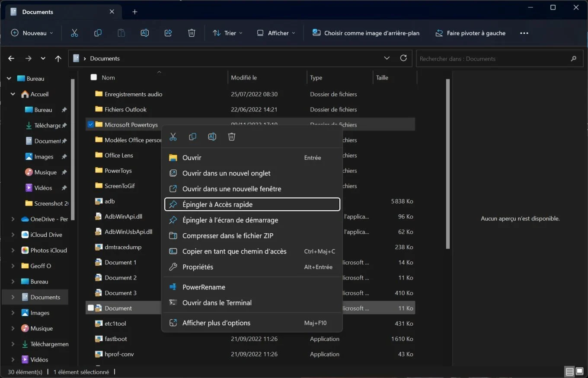
Task: Open the Afficher view dropdown
Action: tap(276, 33)
